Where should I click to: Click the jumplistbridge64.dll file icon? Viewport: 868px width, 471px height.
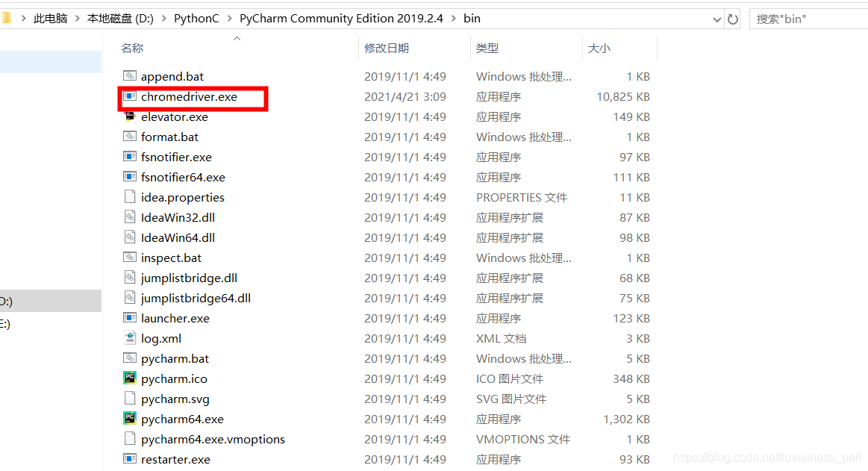[130, 298]
